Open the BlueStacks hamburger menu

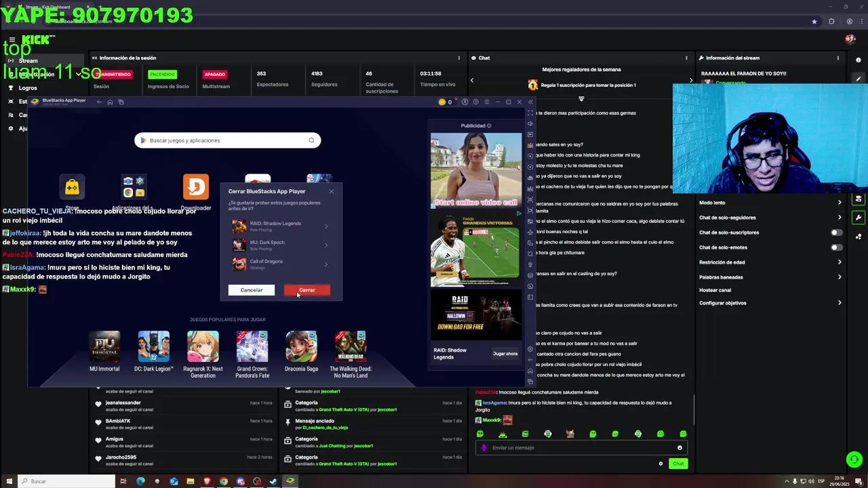click(486, 102)
